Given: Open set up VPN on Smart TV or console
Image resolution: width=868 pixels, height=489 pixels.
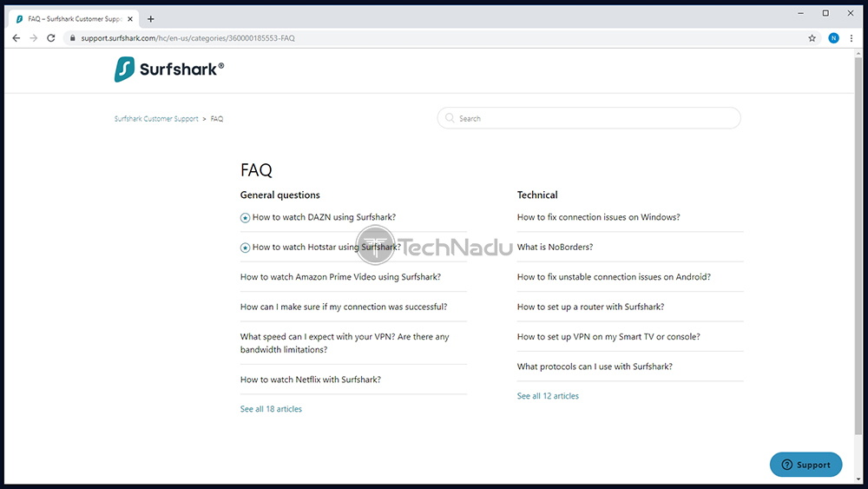Looking at the screenshot, I should [608, 337].
